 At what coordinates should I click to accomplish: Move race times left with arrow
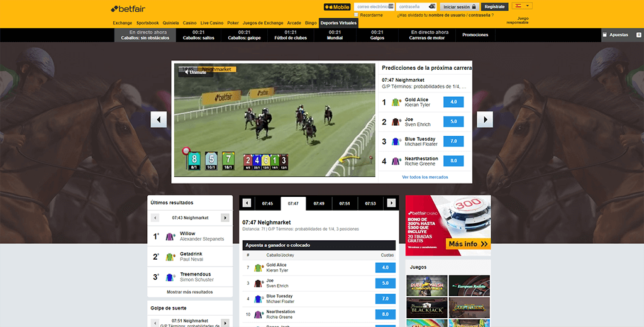[x=247, y=203]
